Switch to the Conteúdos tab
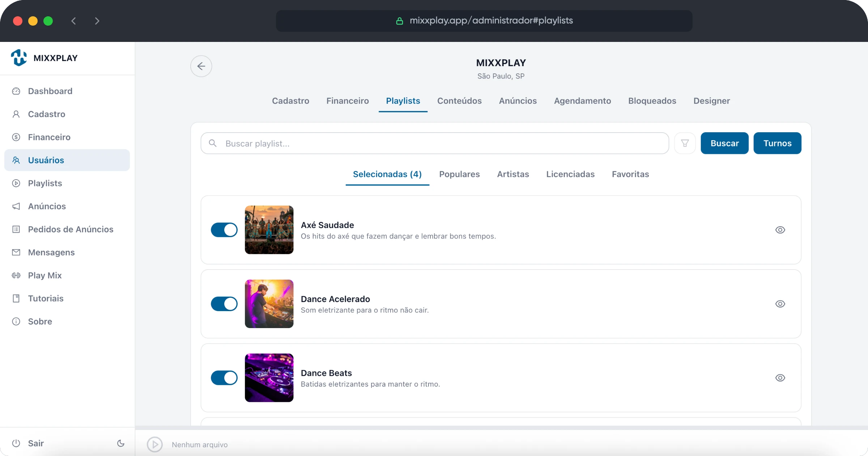 [459, 101]
